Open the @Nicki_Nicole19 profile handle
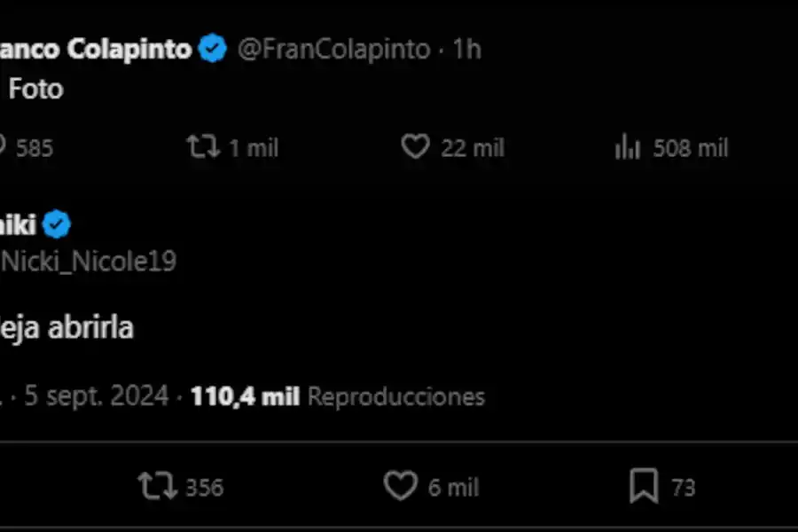This screenshot has width=798, height=532. pos(89,262)
